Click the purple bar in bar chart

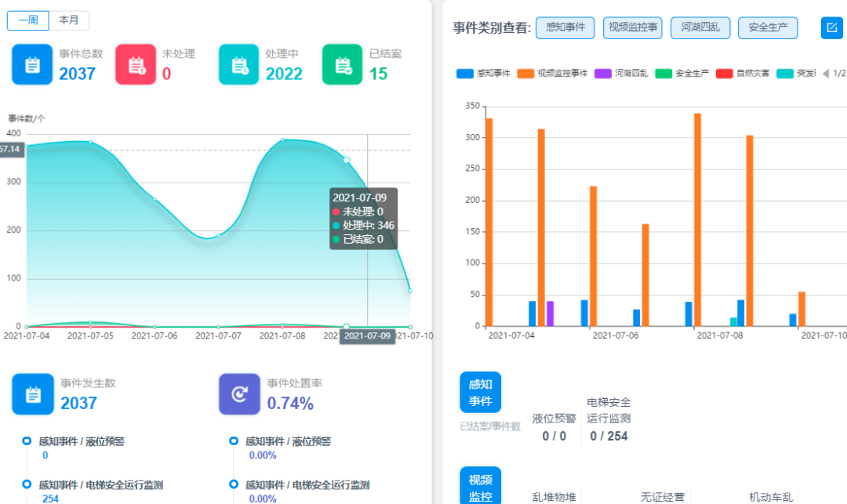550,314
